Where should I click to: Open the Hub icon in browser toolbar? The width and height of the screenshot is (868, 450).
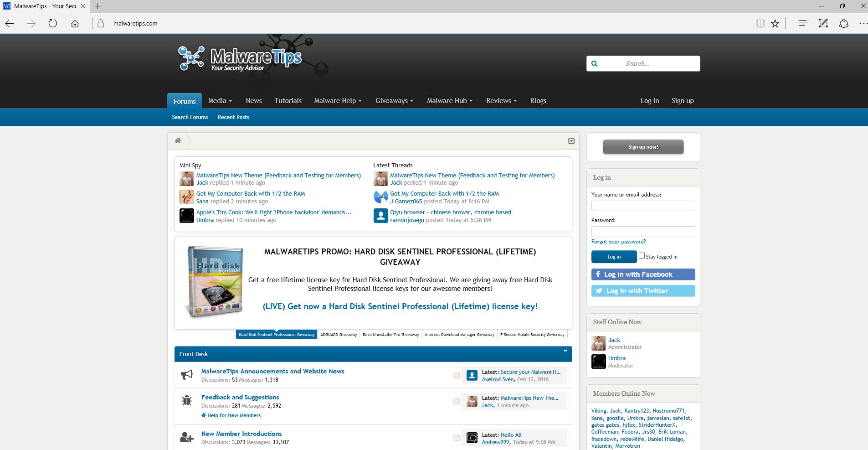click(803, 23)
